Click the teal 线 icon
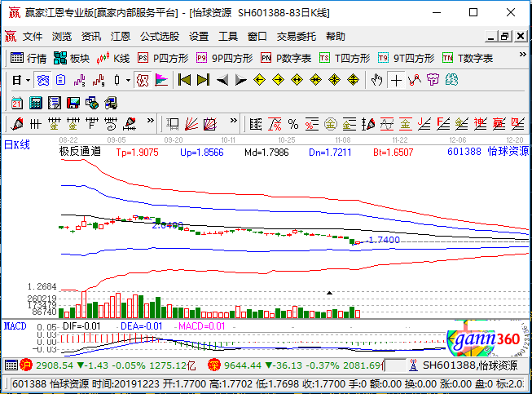532x394 pixels. [451, 80]
